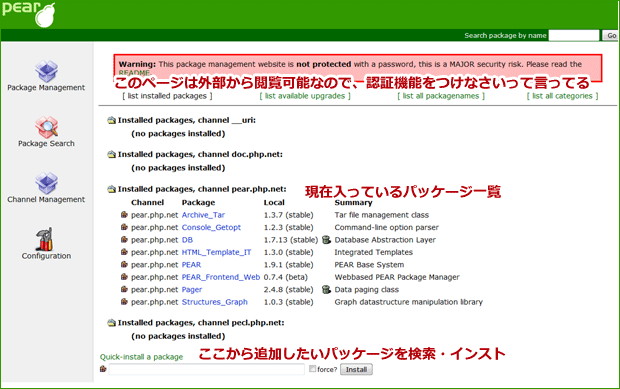Click uninstall icon beside HTML_Template_IT
The width and height of the screenshot is (620, 389).
124,252
